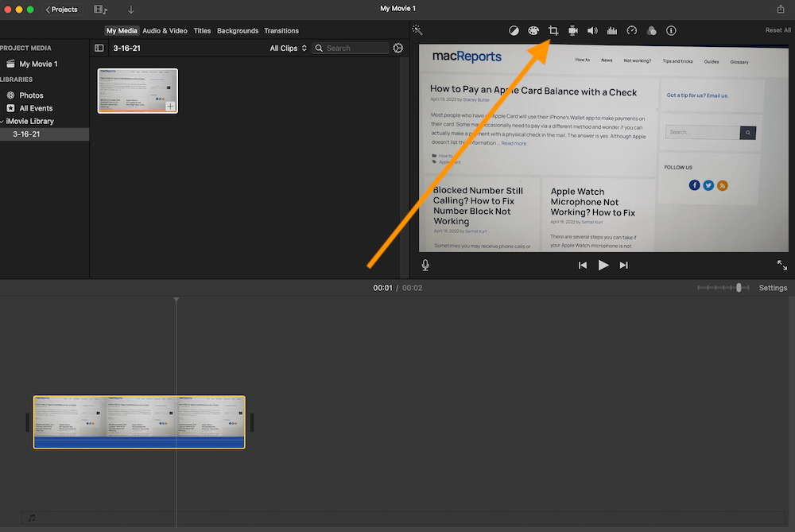
Task: Enter fullscreen playback
Action: [781, 265]
